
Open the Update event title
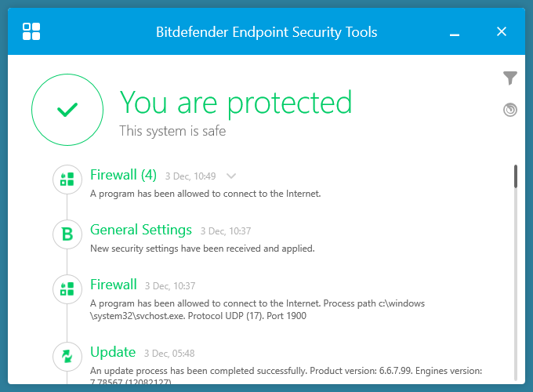pos(113,352)
